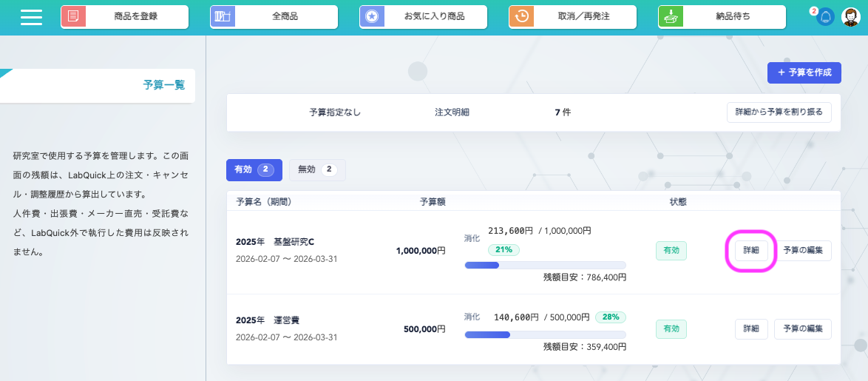This screenshot has width=868, height=381.
Task: Click the 全商品 catalog icon
Action: click(x=223, y=17)
